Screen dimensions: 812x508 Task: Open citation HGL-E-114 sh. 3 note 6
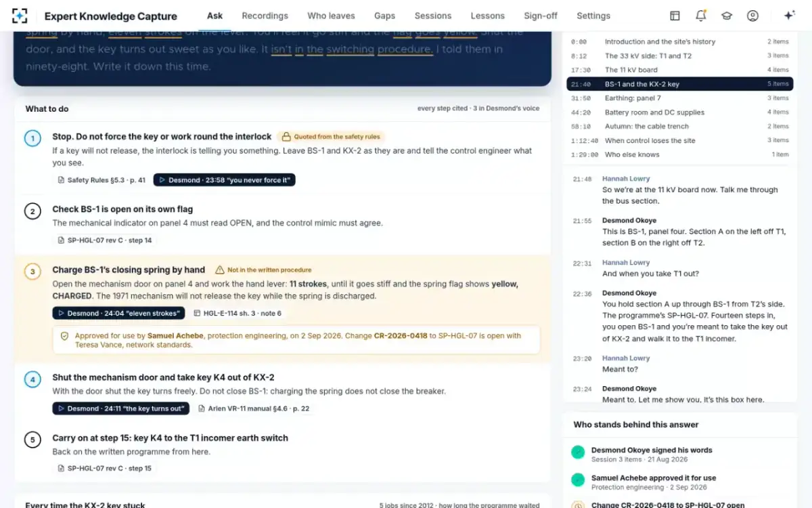(x=238, y=314)
